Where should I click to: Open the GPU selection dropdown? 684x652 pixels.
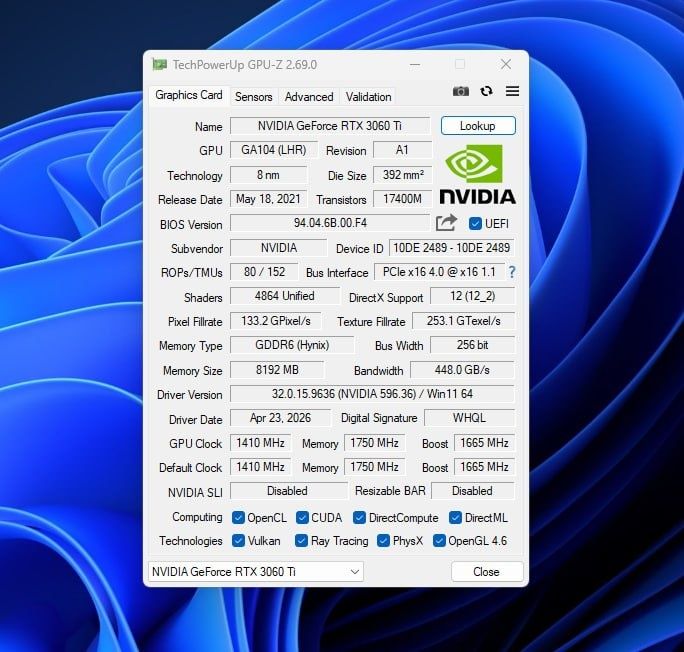click(256, 571)
